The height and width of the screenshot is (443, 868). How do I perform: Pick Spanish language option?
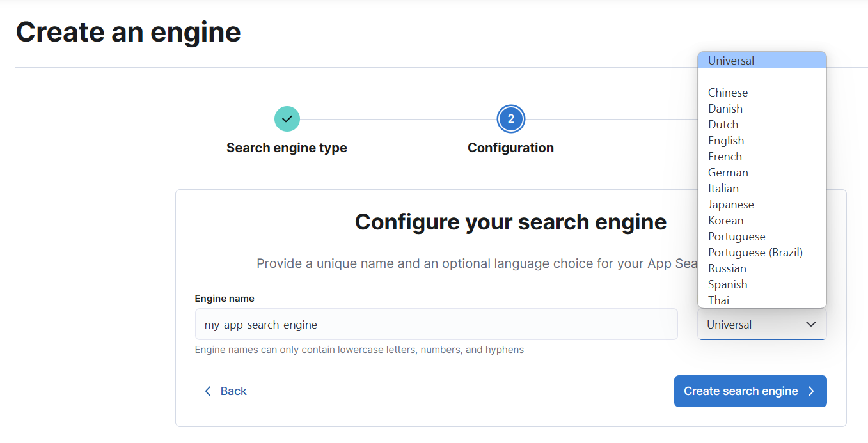point(728,284)
